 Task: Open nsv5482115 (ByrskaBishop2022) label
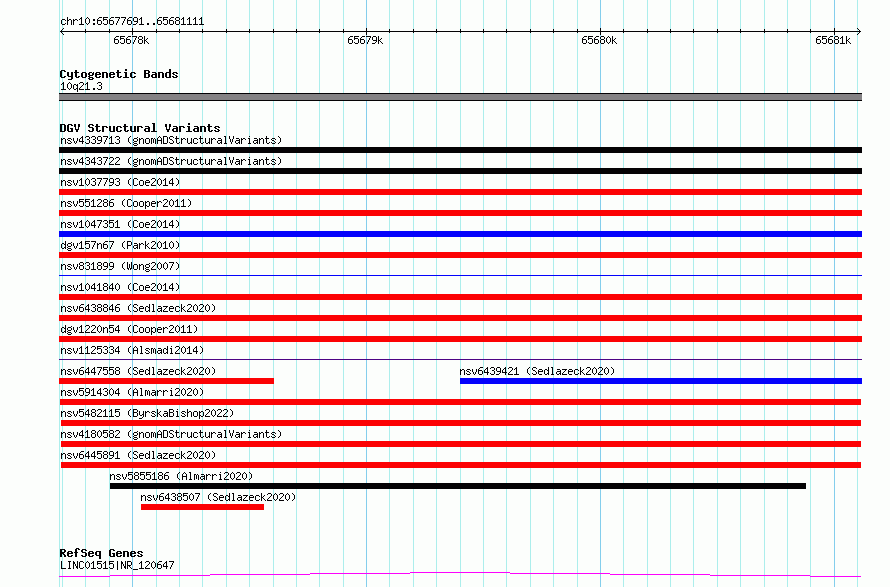(x=147, y=413)
